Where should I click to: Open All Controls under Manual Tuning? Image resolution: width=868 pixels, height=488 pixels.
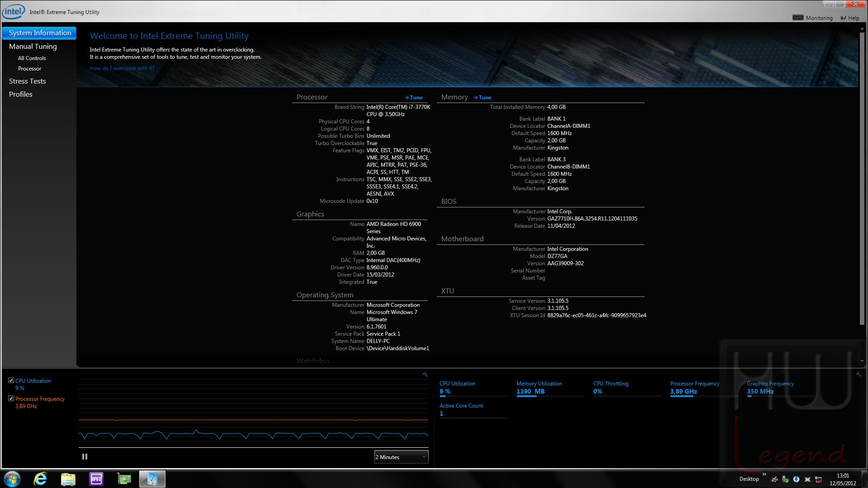32,58
